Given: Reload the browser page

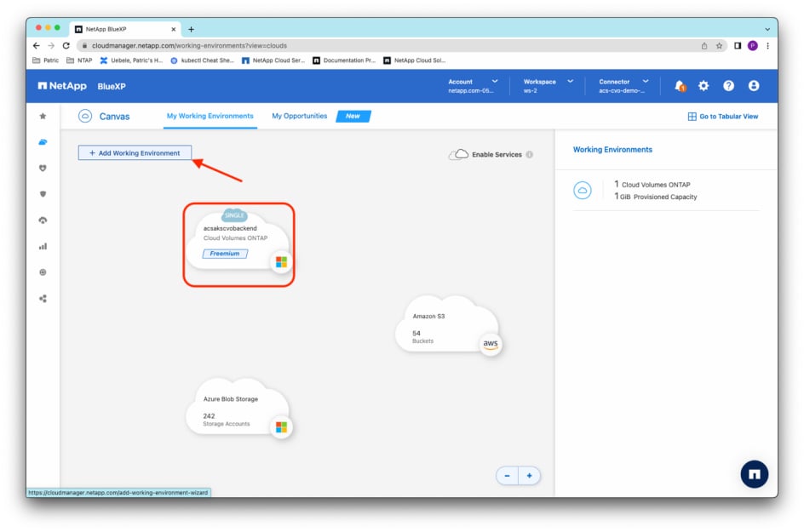Looking at the screenshot, I should (66, 46).
